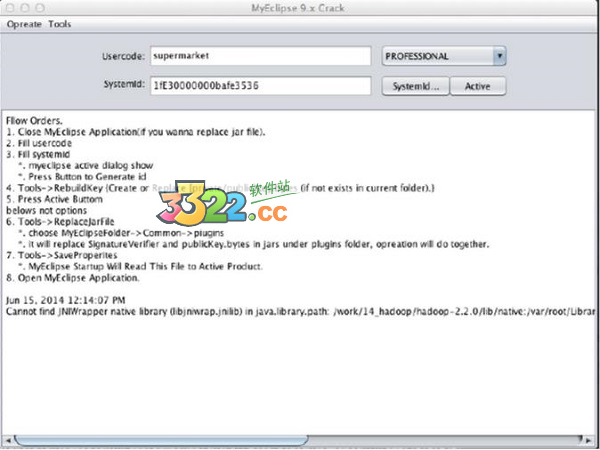Click the 'Usercode:' label
This screenshot has height=450, width=600.
click(x=124, y=56)
